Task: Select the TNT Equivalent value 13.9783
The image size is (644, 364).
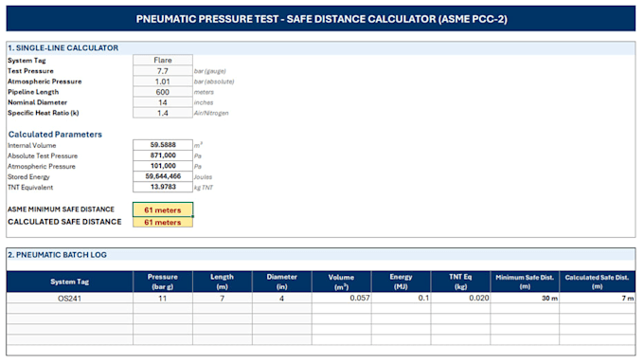Action: pyautogui.click(x=163, y=187)
